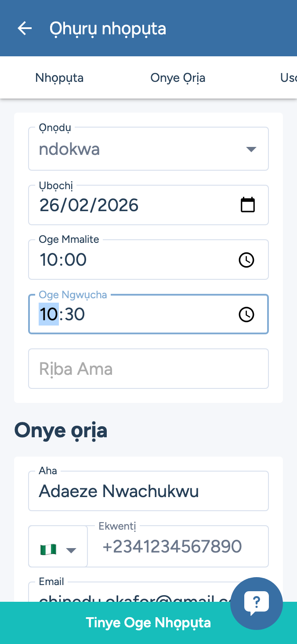Switch to the Nhọpụta tab
The height and width of the screenshot is (644, 297).
point(59,78)
